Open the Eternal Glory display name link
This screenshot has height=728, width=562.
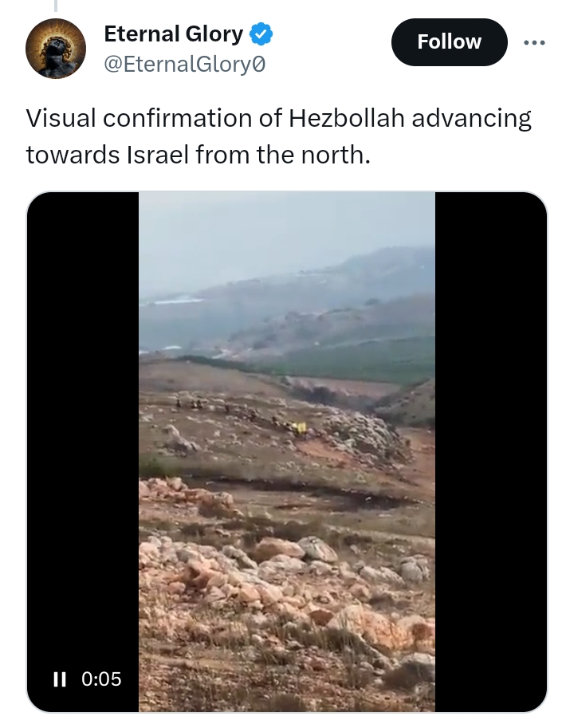point(174,34)
